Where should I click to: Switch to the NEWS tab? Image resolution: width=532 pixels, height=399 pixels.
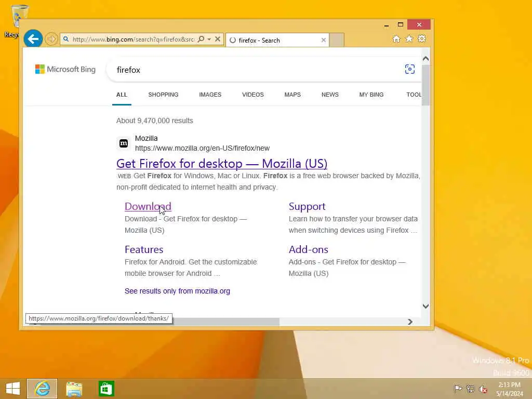pyautogui.click(x=330, y=95)
